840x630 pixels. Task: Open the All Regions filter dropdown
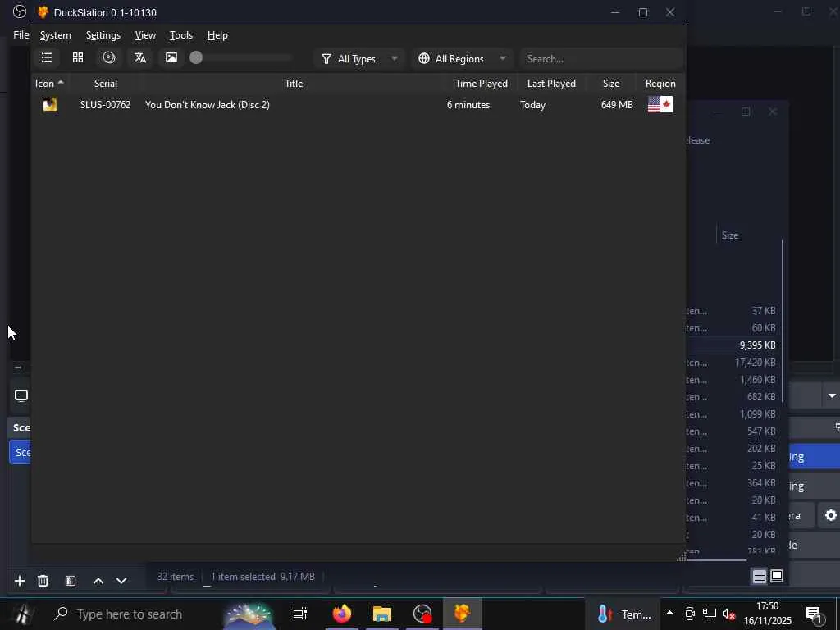point(463,59)
